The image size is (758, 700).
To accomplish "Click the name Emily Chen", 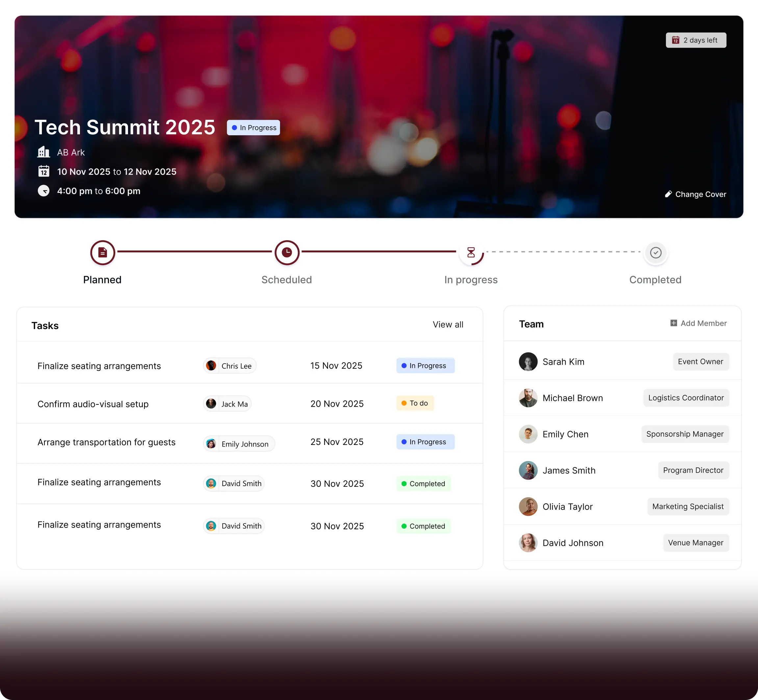I will pyautogui.click(x=566, y=434).
